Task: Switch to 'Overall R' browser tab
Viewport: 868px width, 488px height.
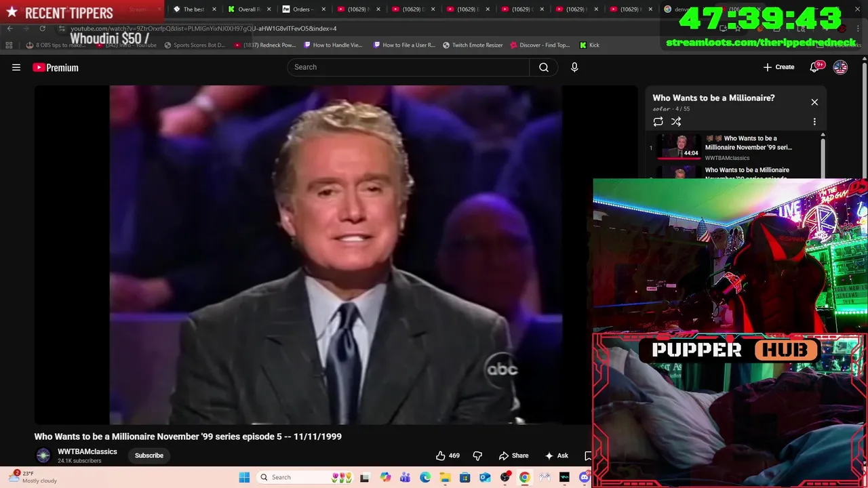Action: [x=249, y=9]
